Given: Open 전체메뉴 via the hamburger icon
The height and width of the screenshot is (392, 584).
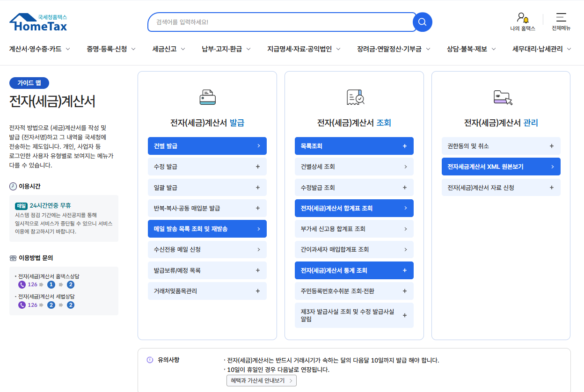Looking at the screenshot, I should point(561,22).
